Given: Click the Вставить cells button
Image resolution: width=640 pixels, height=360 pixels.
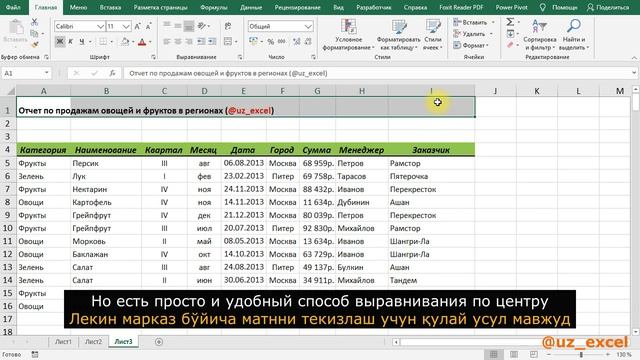Looking at the screenshot, I should point(474,22).
